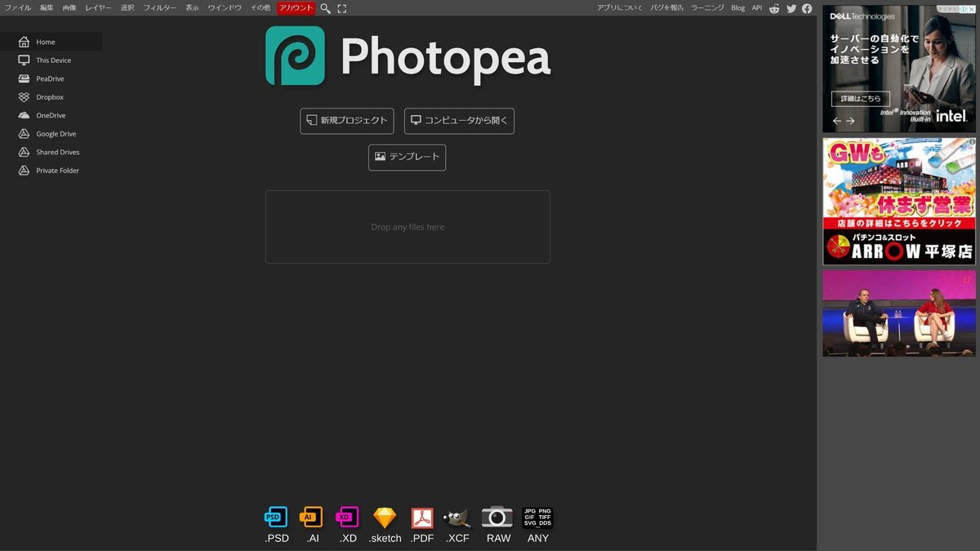Open the フィルター menu

pos(160,7)
